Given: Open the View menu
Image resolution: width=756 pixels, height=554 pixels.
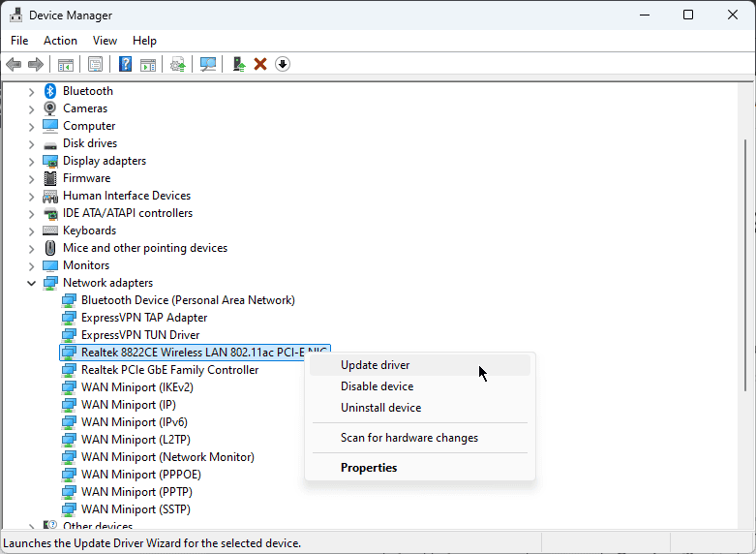Looking at the screenshot, I should (105, 41).
